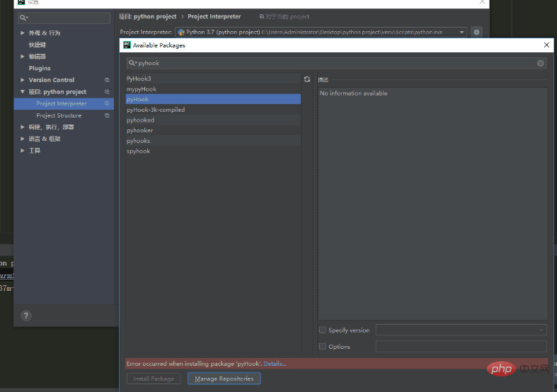This screenshot has width=557, height=392.
Task: Open the Plugins settings page
Action: tap(40, 68)
